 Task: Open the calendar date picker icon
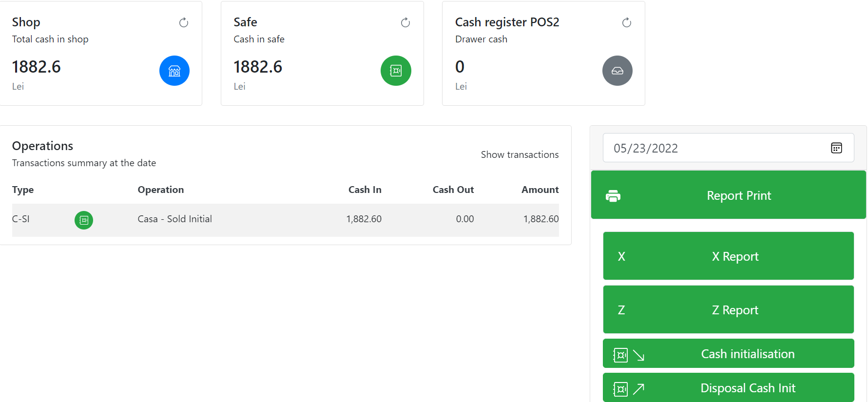pos(836,148)
